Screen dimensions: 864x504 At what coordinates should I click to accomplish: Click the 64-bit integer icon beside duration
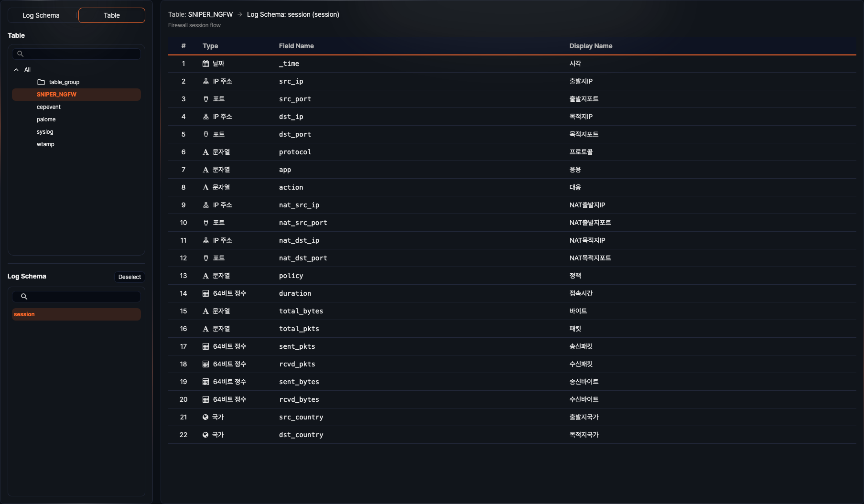pos(205,293)
